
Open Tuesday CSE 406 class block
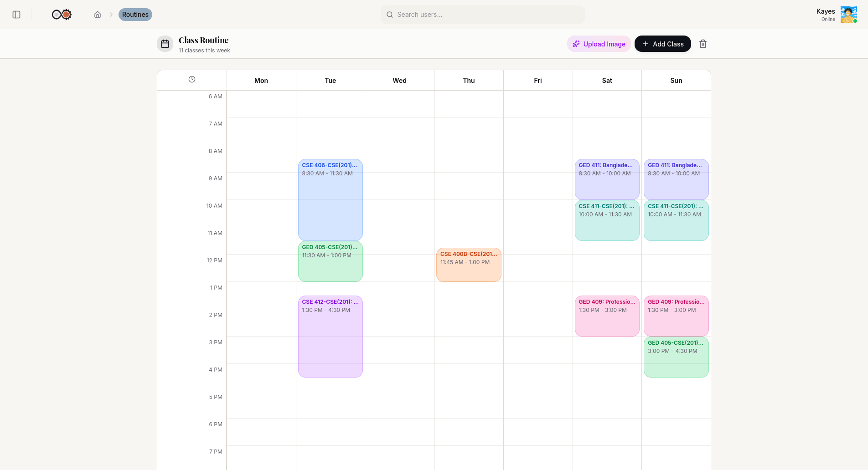click(331, 200)
